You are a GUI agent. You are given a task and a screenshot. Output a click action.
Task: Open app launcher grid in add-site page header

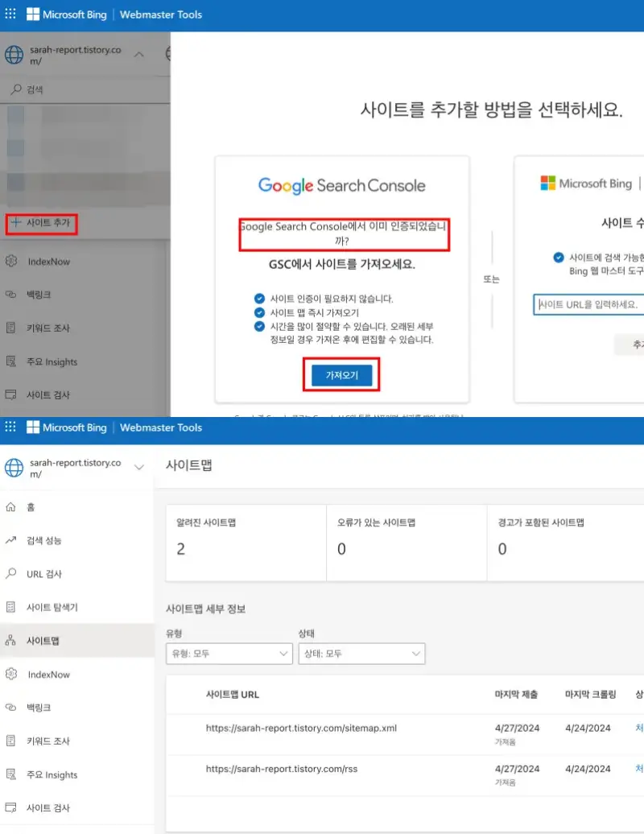(x=10, y=14)
